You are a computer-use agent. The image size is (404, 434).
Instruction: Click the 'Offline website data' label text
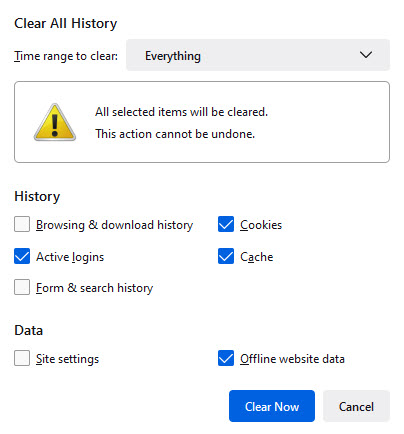(292, 359)
